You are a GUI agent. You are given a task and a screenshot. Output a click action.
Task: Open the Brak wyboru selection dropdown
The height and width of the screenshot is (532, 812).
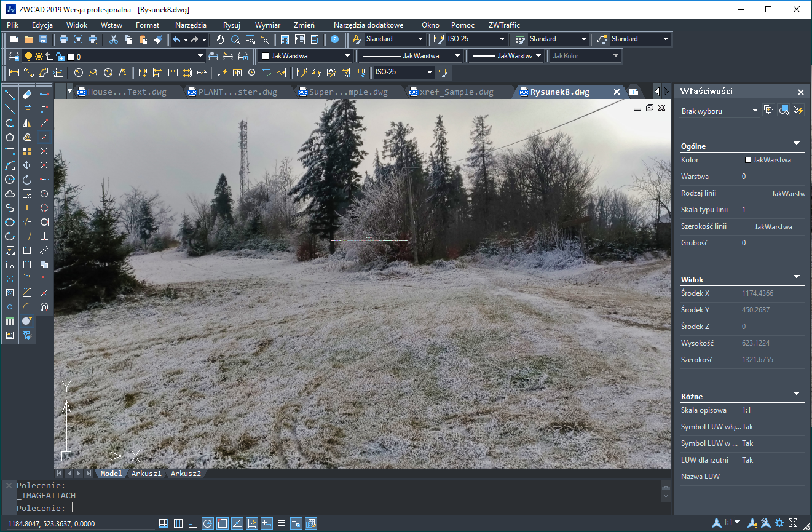click(x=755, y=111)
